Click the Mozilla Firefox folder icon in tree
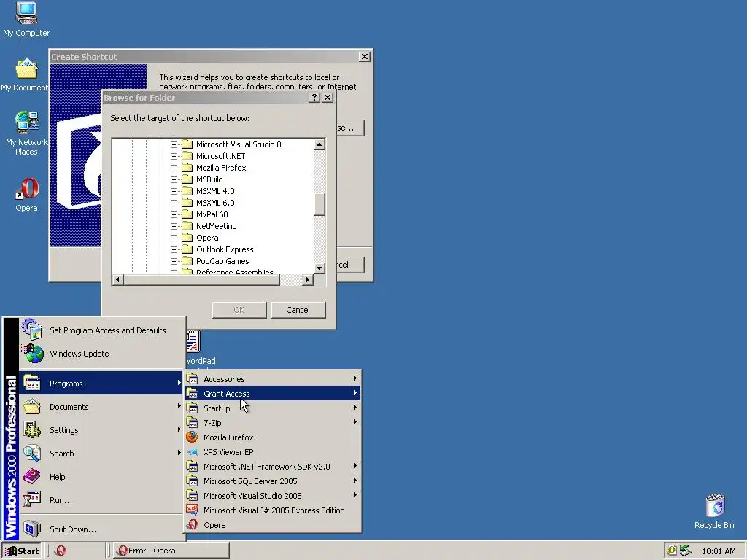This screenshot has width=747, height=560. [x=187, y=168]
